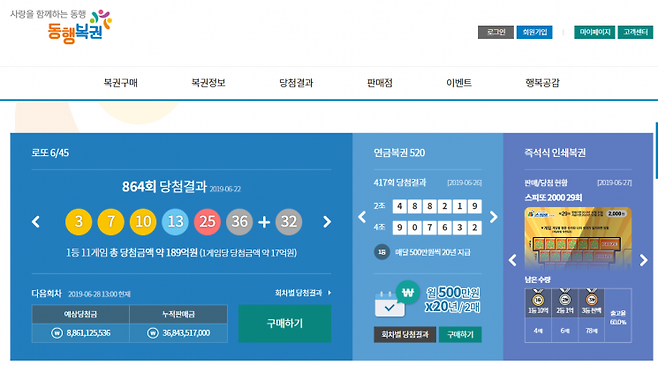The height and width of the screenshot is (365, 658).
Task: Open 마이페이지
Action: pos(595,32)
